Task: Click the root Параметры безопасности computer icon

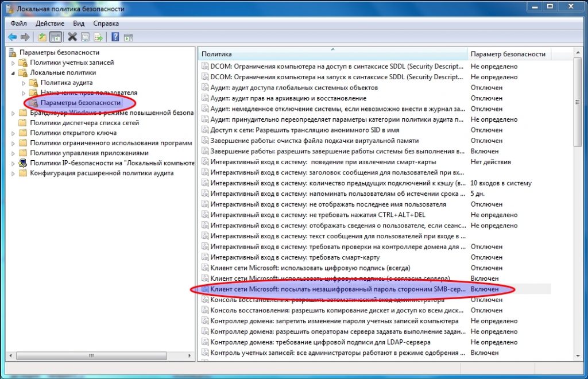Action: point(13,52)
